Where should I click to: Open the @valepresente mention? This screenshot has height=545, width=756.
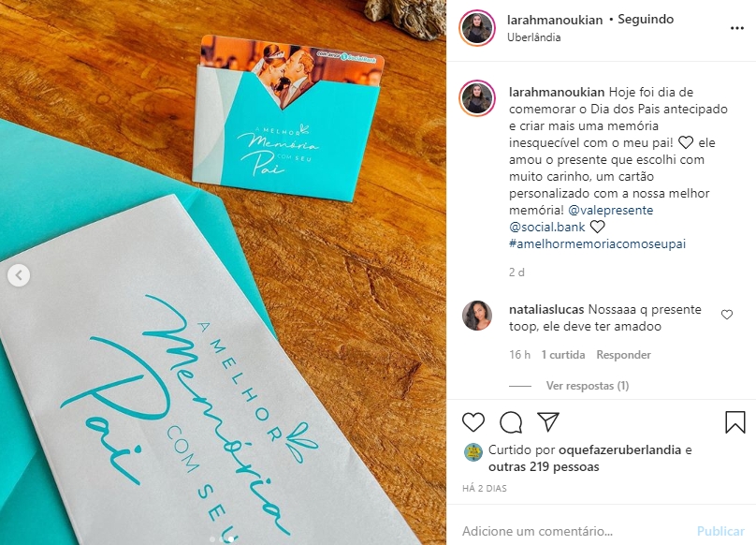point(611,210)
